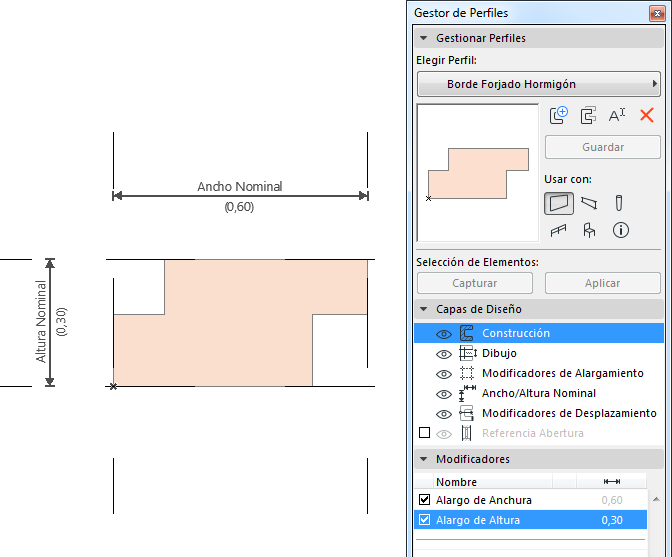Click the Referencia Abertura layer icon

pos(467,433)
